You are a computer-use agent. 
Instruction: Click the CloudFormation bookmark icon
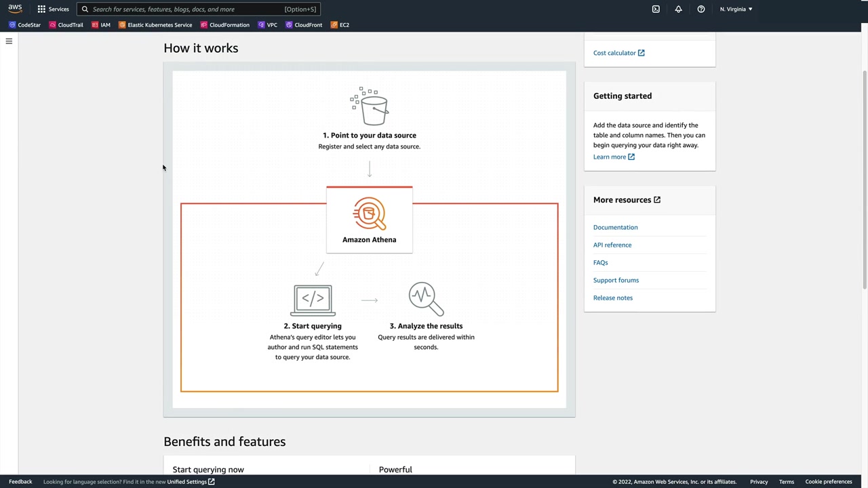click(203, 25)
